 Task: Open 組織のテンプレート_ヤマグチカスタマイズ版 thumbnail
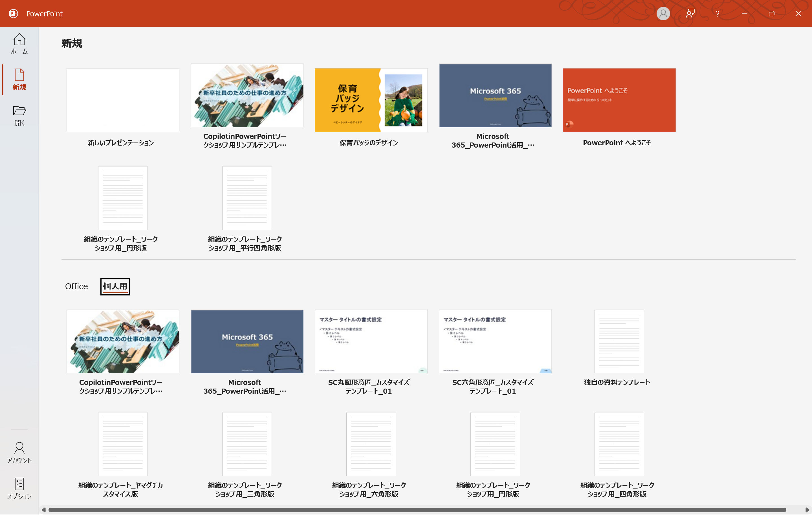point(123,444)
